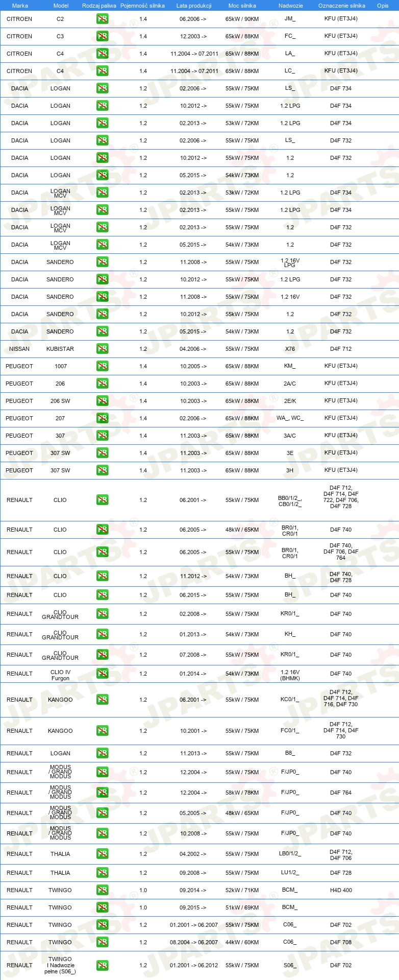This screenshot has width=399, height=980.
Task: Select the 58kW / 78KM power cell
Action: [x=242, y=793]
